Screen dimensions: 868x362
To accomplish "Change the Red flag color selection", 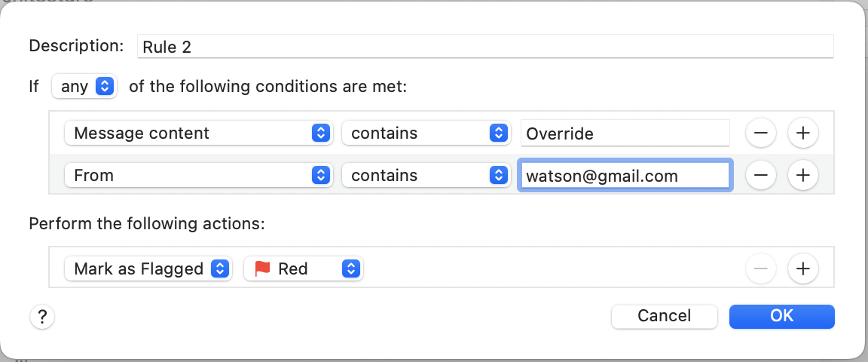I will (x=304, y=269).
